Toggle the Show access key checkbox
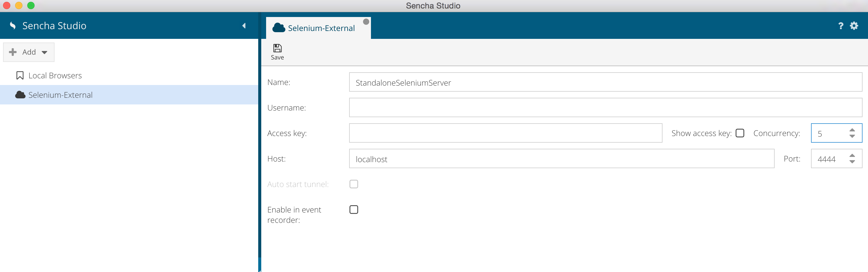Image resolution: width=868 pixels, height=272 pixels. click(x=739, y=133)
